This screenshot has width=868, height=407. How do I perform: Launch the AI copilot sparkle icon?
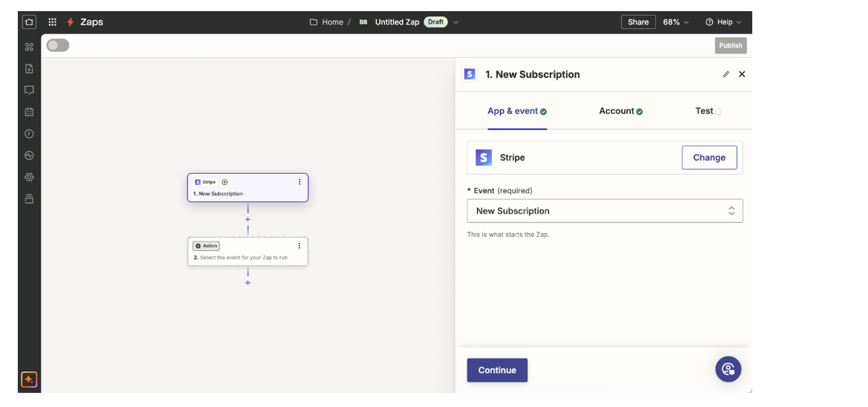pos(30,380)
